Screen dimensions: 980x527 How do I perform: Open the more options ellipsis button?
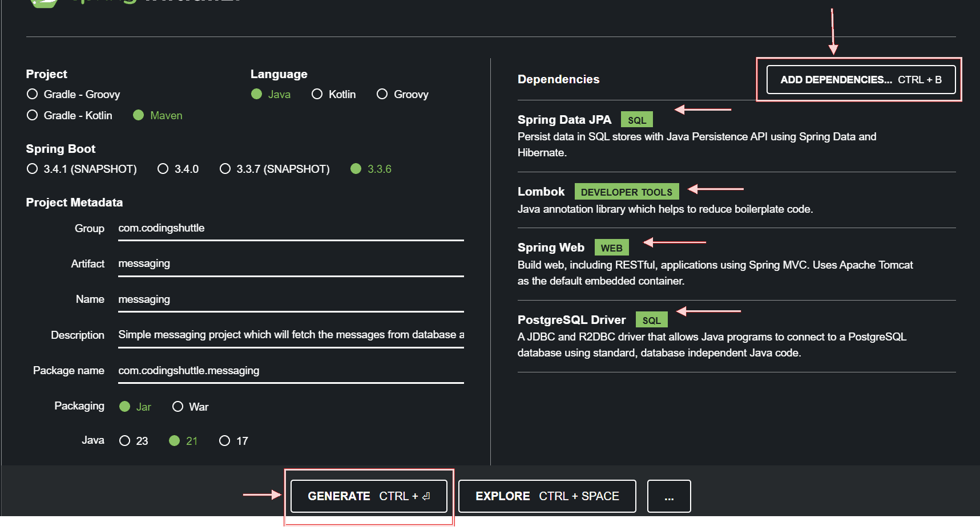pyautogui.click(x=669, y=496)
